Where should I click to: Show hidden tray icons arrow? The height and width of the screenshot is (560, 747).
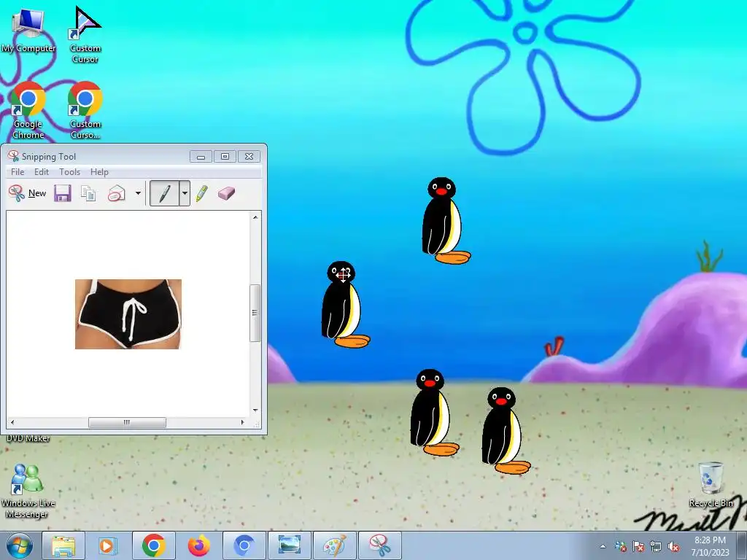coord(603,546)
